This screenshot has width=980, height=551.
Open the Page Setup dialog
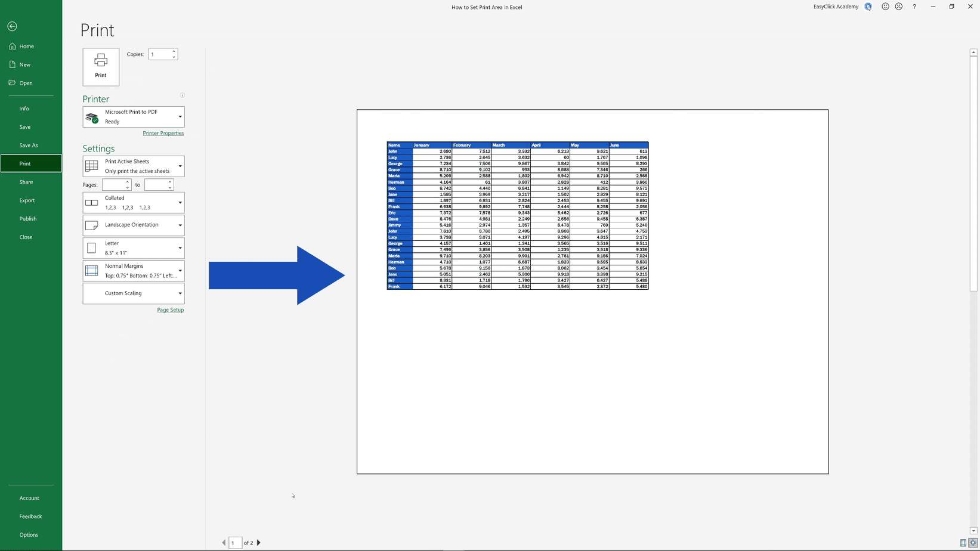pyautogui.click(x=171, y=309)
